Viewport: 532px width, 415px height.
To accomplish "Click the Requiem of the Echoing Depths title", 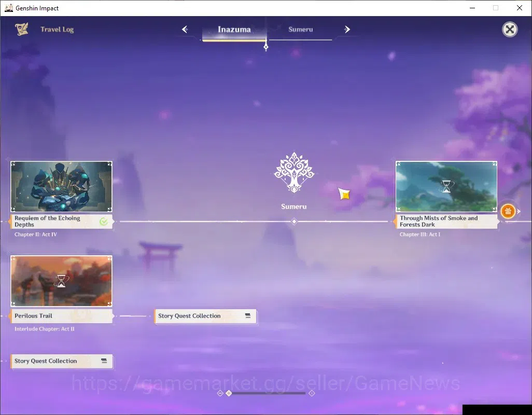I will [48, 221].
